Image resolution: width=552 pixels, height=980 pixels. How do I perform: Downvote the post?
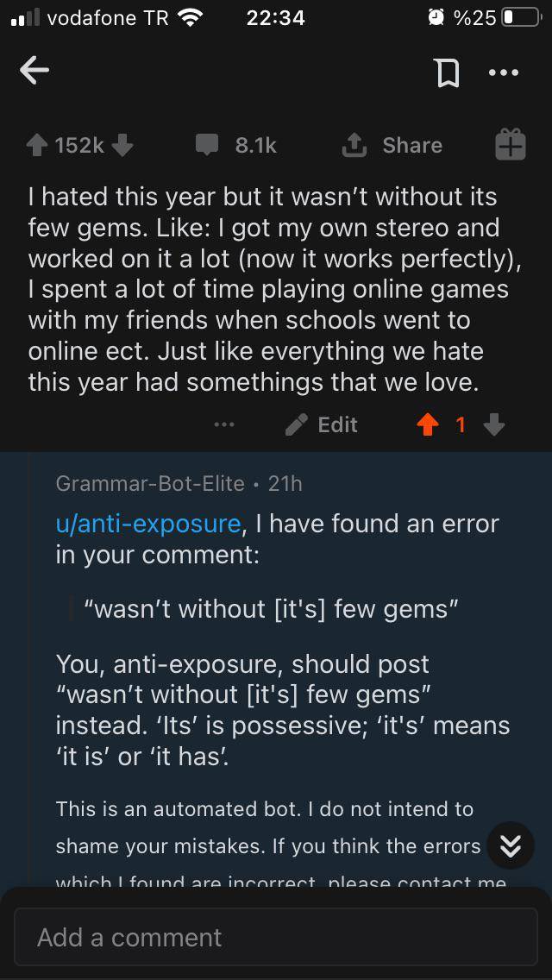122,146
